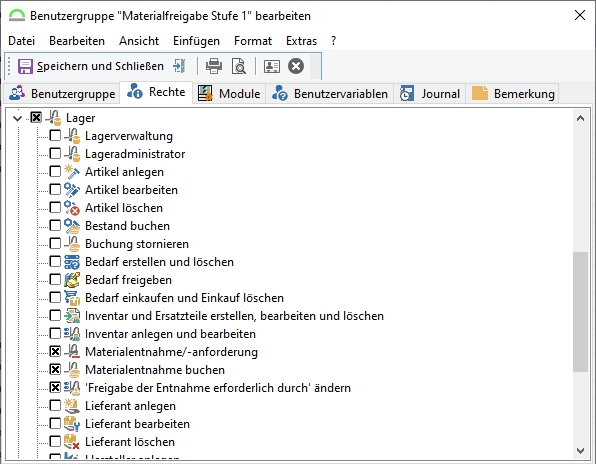This screenshot has height=464, width=596.
Task: Open the Bearbeiten menu
Action: [77, 41]
